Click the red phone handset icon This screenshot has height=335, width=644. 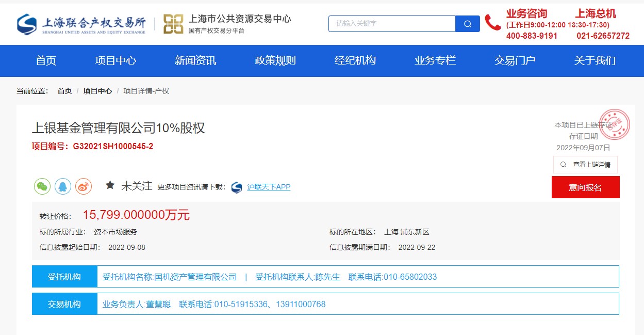click(492, 23)
